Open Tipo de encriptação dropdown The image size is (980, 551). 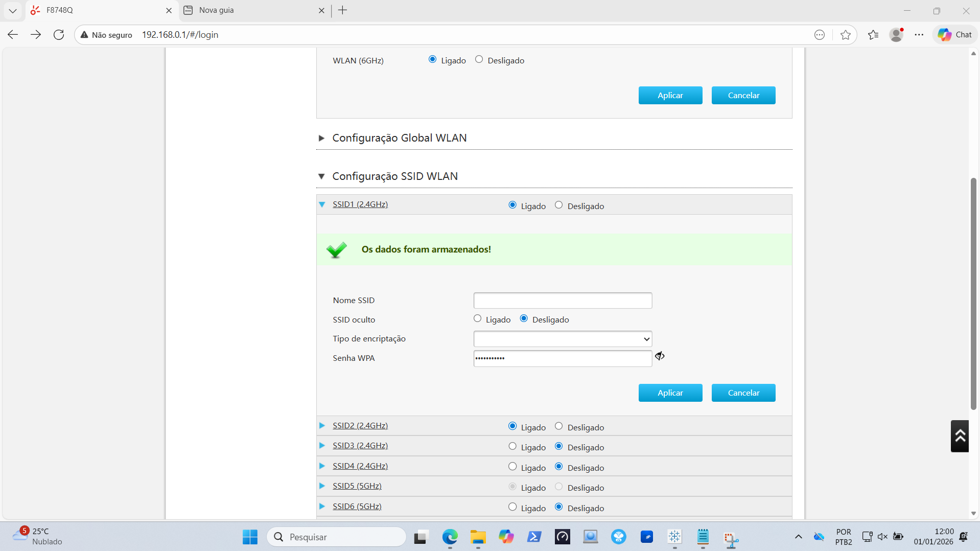[x=563, y=339]
